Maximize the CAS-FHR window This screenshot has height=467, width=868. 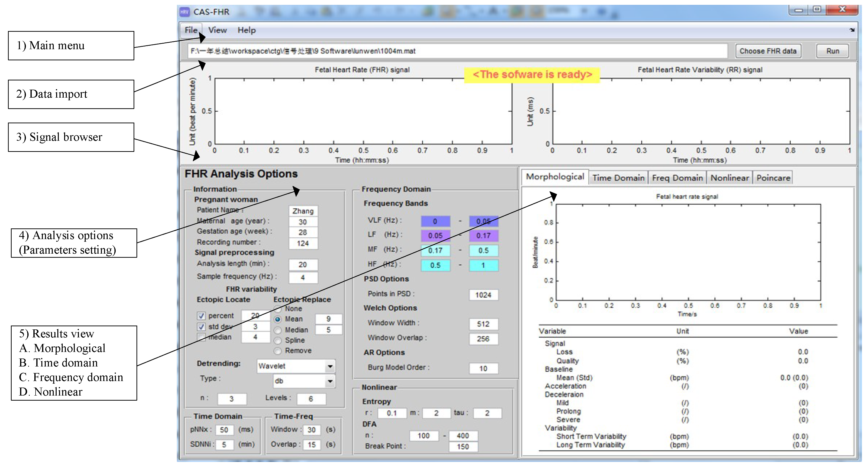817,9
